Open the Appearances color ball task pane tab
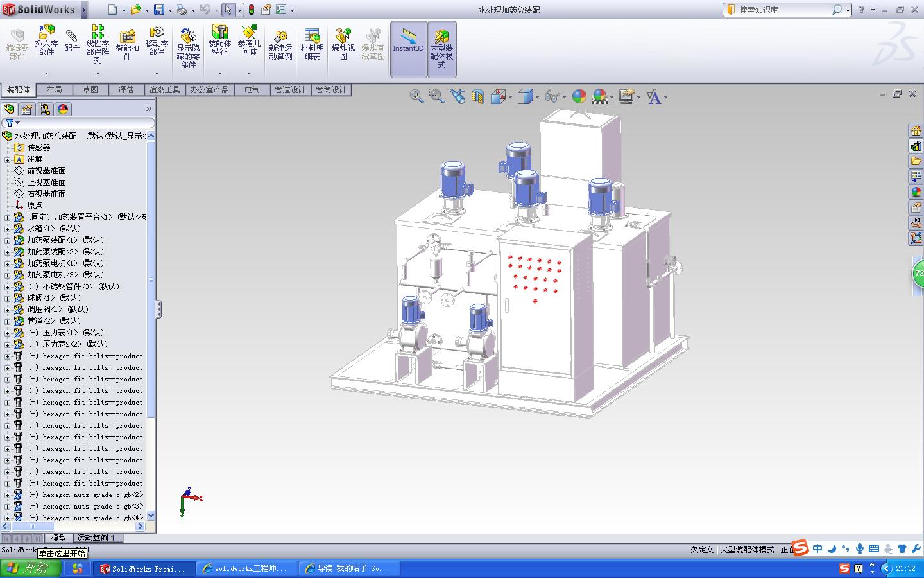Screen dimensions: 924x578 pos(916,192)
